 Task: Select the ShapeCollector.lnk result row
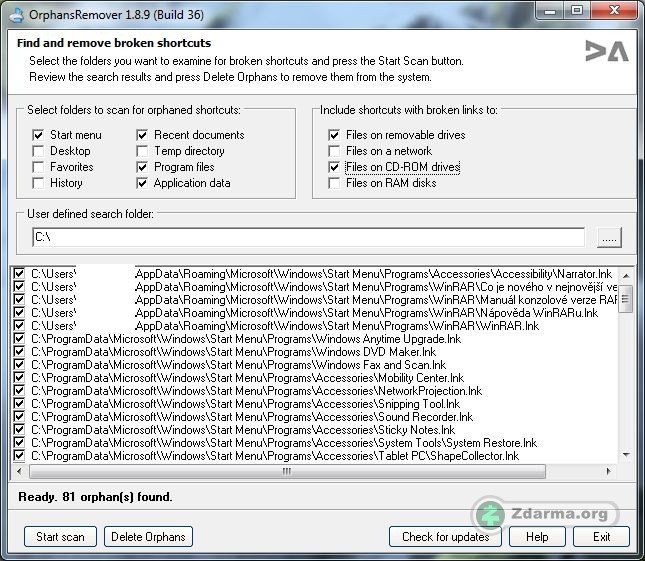(275, 456)
